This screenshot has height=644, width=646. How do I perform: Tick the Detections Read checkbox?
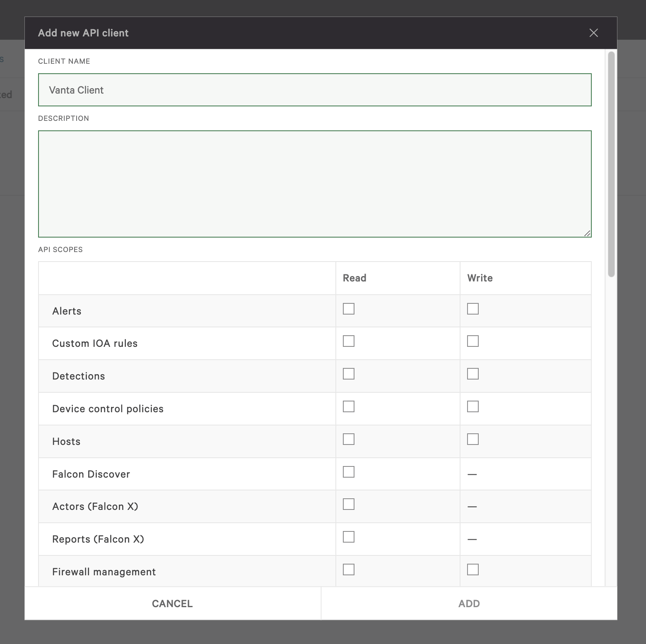pyautogui.click(x=349, y=374)
